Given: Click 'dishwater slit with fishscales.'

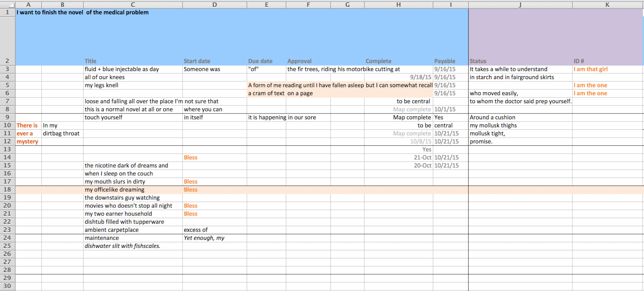Looking at the screenshot, I should [x=133, y=246].
